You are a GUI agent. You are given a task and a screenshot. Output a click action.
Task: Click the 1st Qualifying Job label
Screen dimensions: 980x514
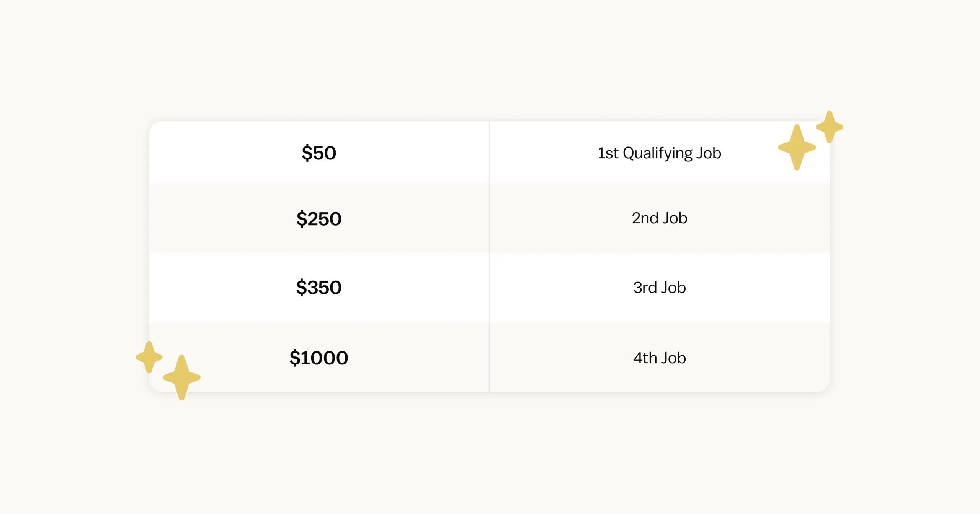click(659, 153)
